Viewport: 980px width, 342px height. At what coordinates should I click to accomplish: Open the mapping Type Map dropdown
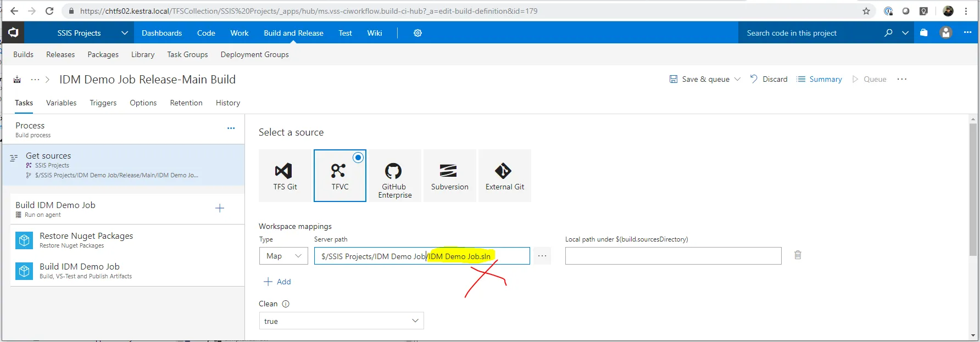(283, 256)
